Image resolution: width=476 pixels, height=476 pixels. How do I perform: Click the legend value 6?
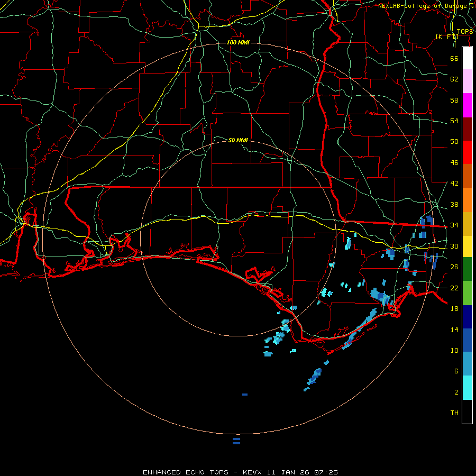coord(456,371)
